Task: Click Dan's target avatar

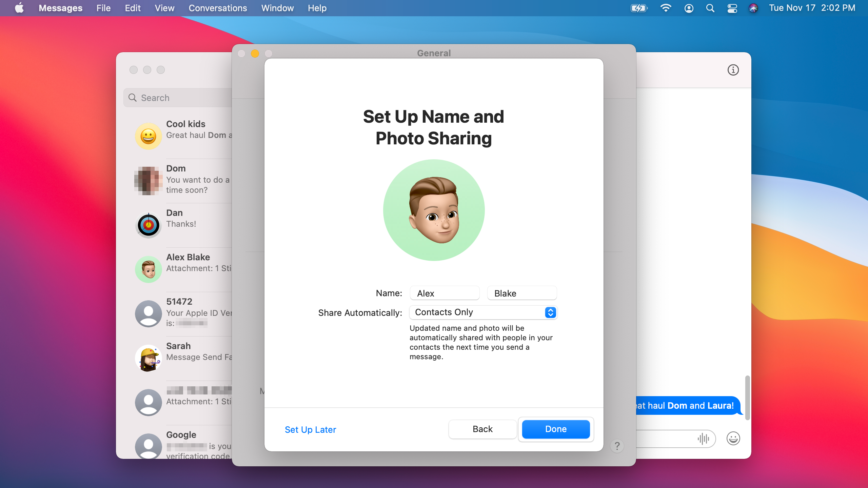Action: [x=148, y=225]
